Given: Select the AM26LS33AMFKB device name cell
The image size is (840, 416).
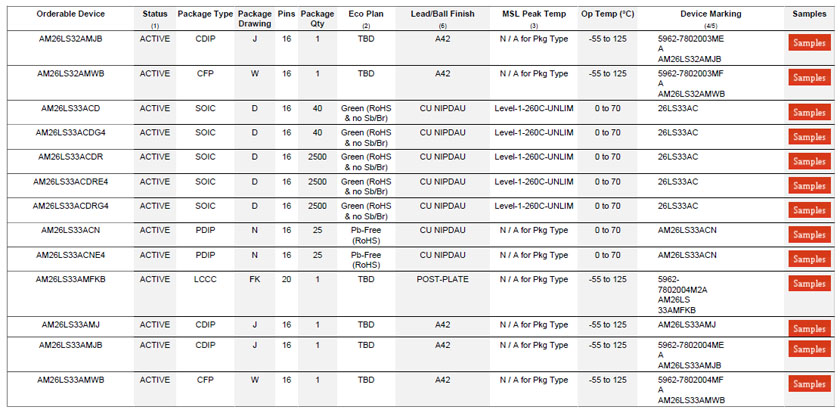Looking at the screenshot, I should pos(71,279).
